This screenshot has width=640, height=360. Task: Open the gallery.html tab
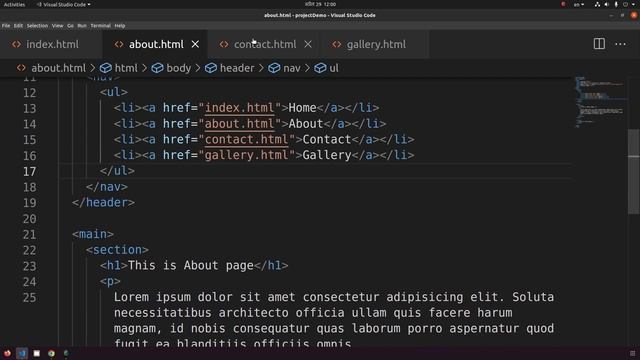pyautogui.click(x=375, y=44)
